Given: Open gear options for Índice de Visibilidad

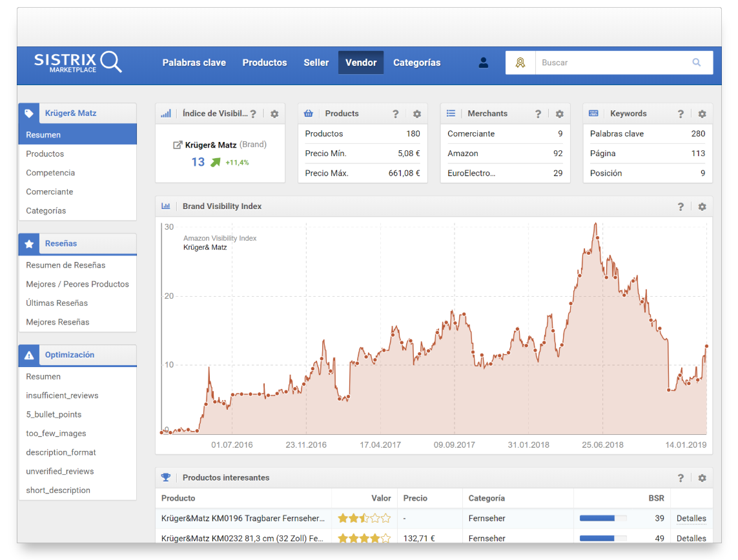Looking at the screenshot, I should point(274,114).
